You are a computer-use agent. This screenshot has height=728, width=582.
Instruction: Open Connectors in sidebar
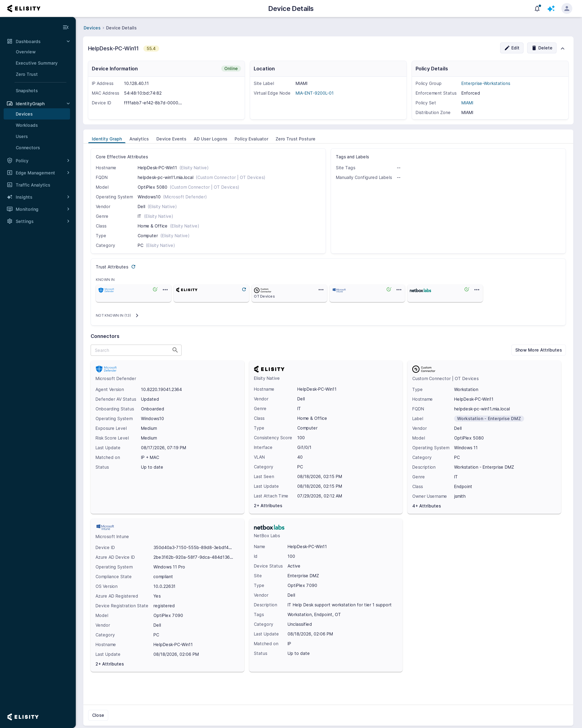point(37,148)
